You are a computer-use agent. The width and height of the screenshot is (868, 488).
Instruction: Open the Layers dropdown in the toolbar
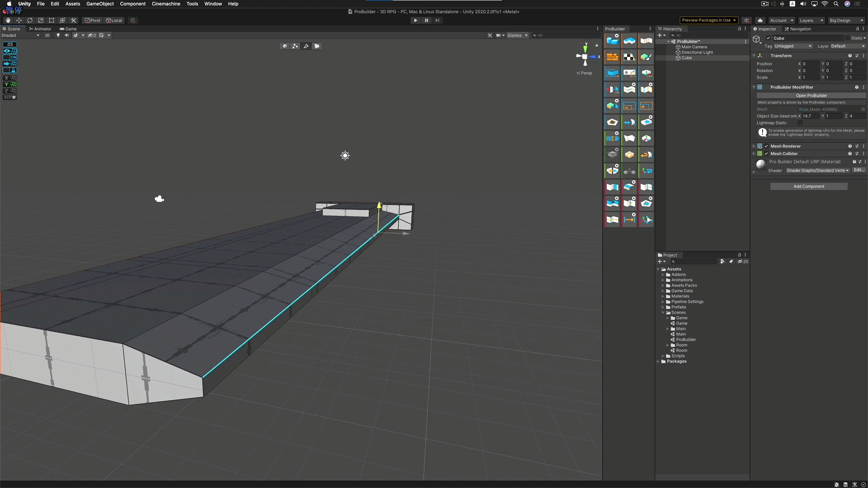pyautogui.click(x=811, y=20)
